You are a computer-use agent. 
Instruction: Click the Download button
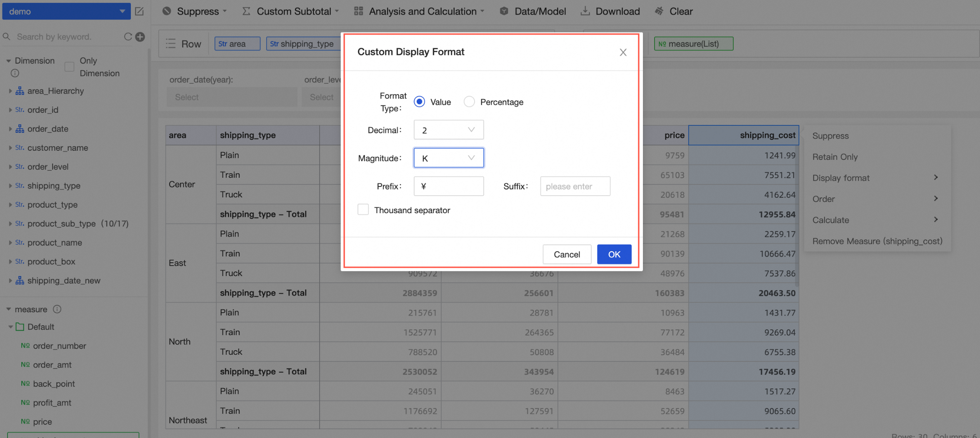coord(610,11)
